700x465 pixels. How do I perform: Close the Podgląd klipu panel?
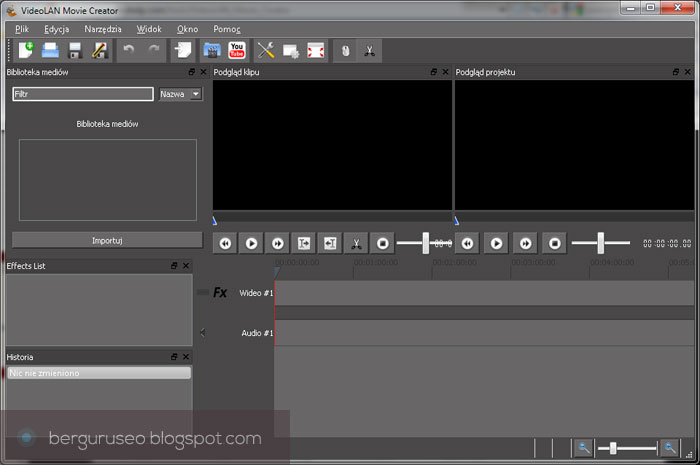click(x=446, y=72)
